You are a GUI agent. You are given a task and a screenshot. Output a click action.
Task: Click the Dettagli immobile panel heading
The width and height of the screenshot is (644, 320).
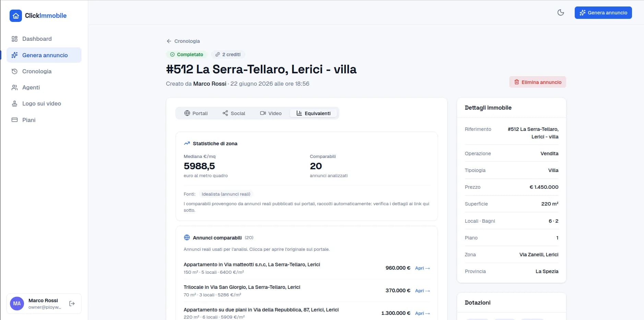(x=488, y=108)
